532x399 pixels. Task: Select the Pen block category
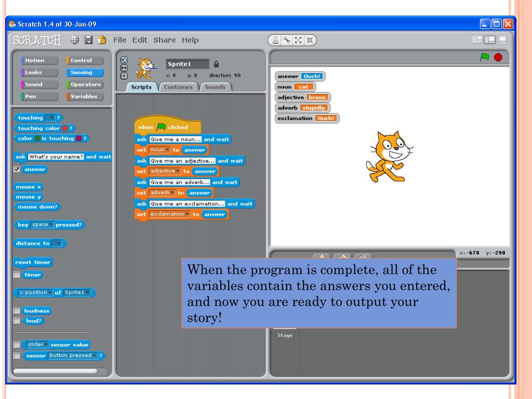pyautogui.click(x=39, y=96)
